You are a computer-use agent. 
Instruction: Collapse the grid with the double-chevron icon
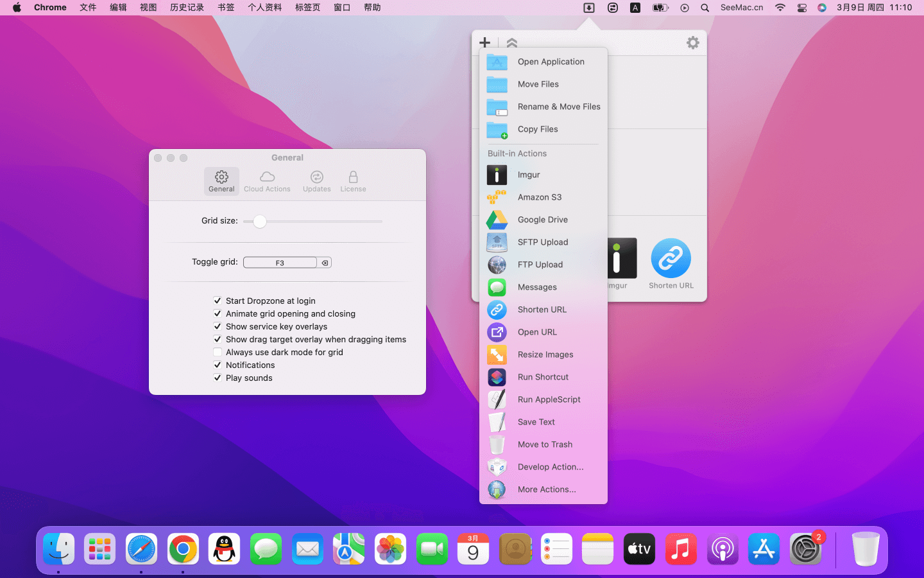tap(511, 43)
